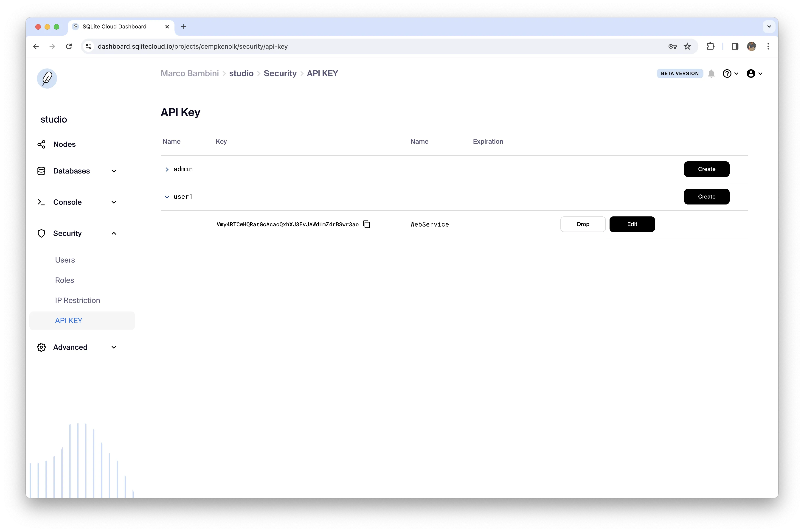Image resolution: width=804 pixels, height=532 pixels.
Task: Collapse the user1 row chevron
Action: click(x=167, y=197)
